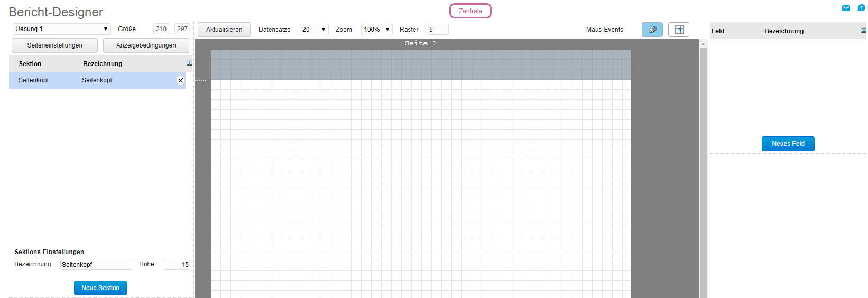The height and width of the screenshot is (298, 868).
Task: Click Bezeichnung header in Feld table
Action: 784,31
